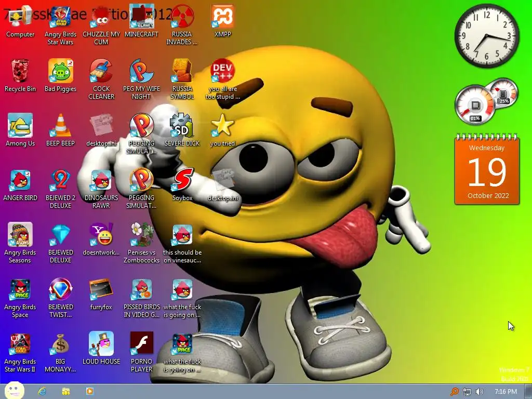Open the Computer desktop icon

pos(20,21)
